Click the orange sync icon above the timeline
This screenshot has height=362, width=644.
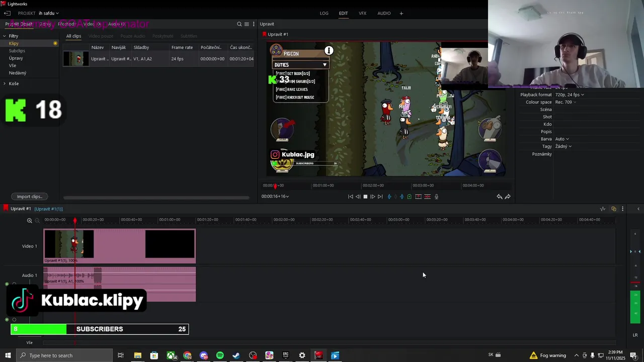(x=613, y=209)
